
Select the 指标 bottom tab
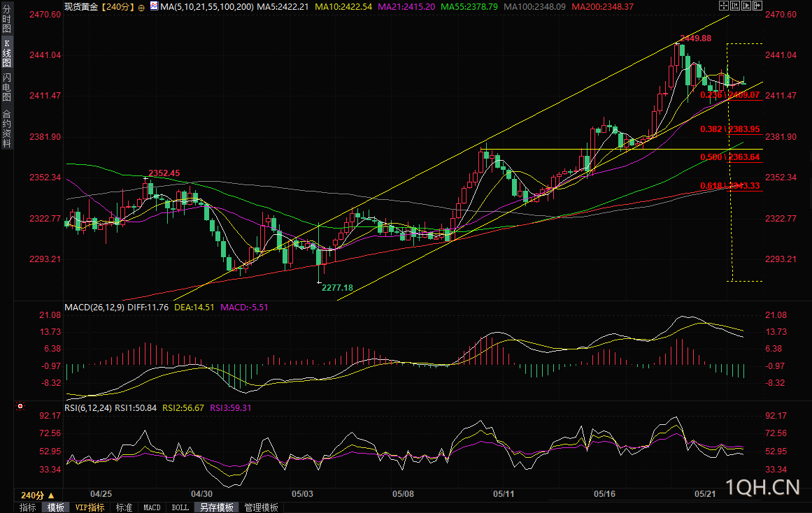[x=27, y=507]
